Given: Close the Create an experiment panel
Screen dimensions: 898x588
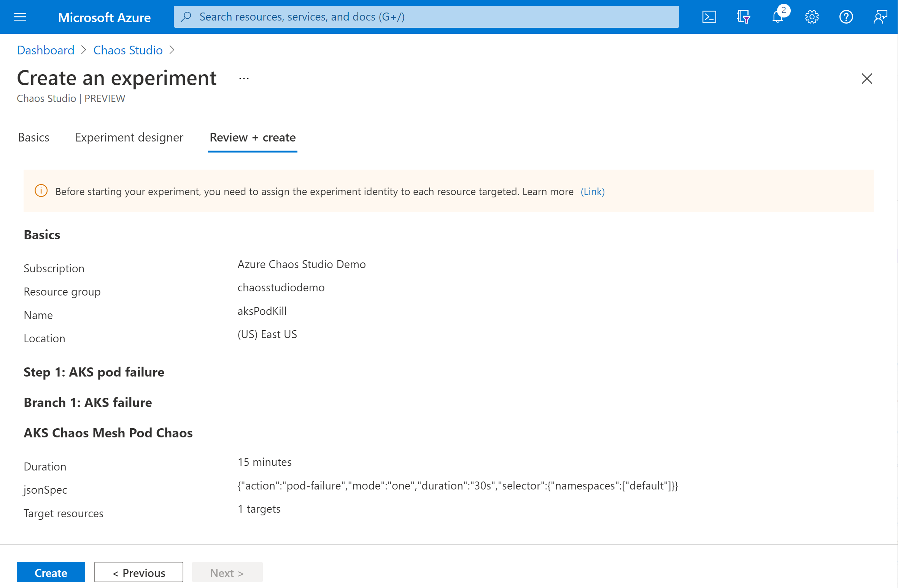Looking at the screenshot, I should coord(866,79).
